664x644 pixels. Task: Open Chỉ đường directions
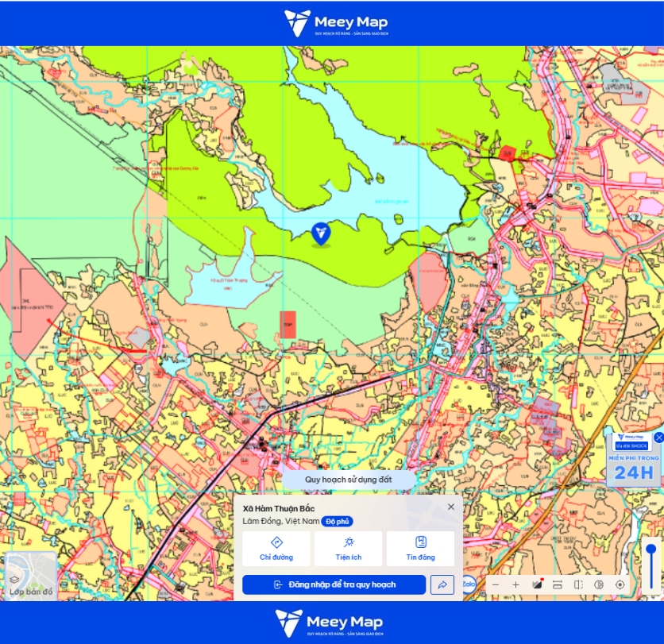276,549
